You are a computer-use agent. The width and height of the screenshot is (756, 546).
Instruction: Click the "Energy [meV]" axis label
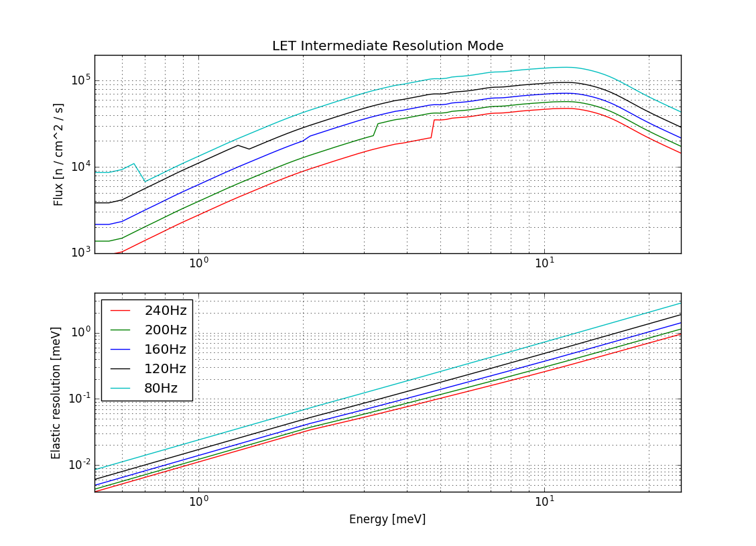point(387,519)
